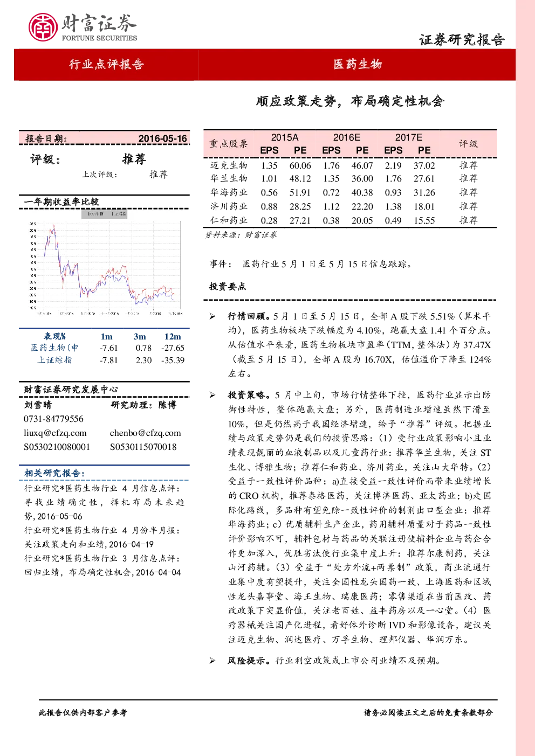
Task: Click the source note 资料来源：财富证券
Action: (241, 235)
